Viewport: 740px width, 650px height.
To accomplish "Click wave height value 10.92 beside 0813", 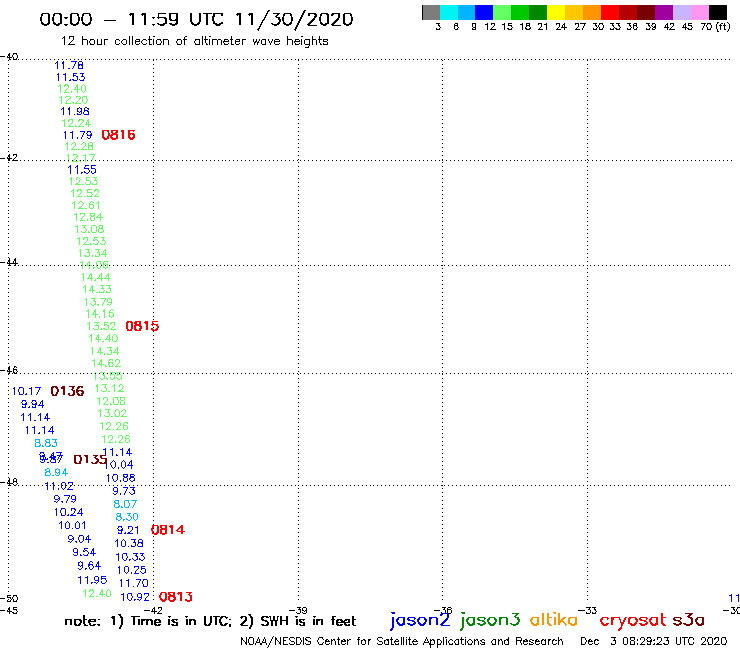I will pyautogui.click(x=135, y=597).
